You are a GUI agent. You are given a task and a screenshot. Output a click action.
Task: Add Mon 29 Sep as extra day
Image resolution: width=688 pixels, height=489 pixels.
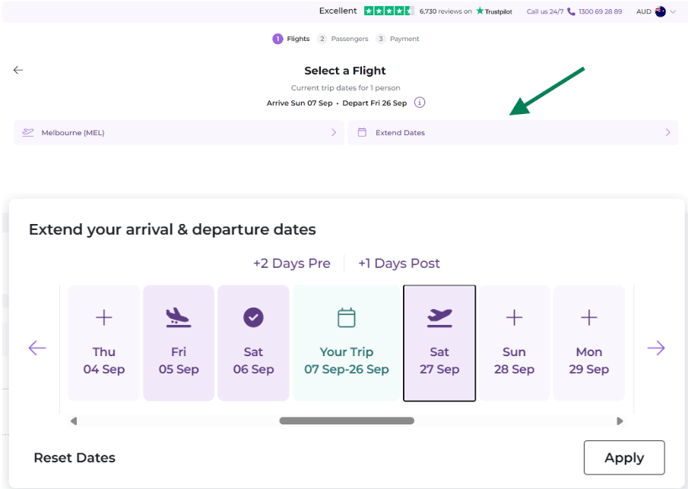(x=589, y=343)
